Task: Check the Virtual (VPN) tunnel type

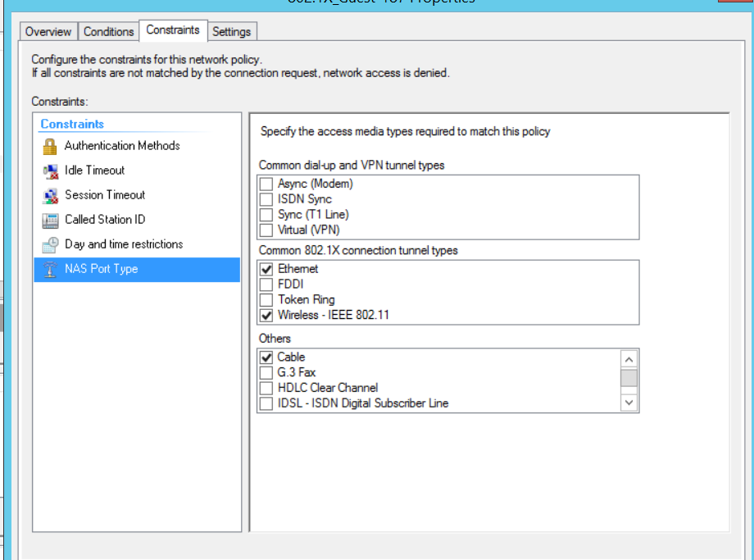Action: [266, 230]
